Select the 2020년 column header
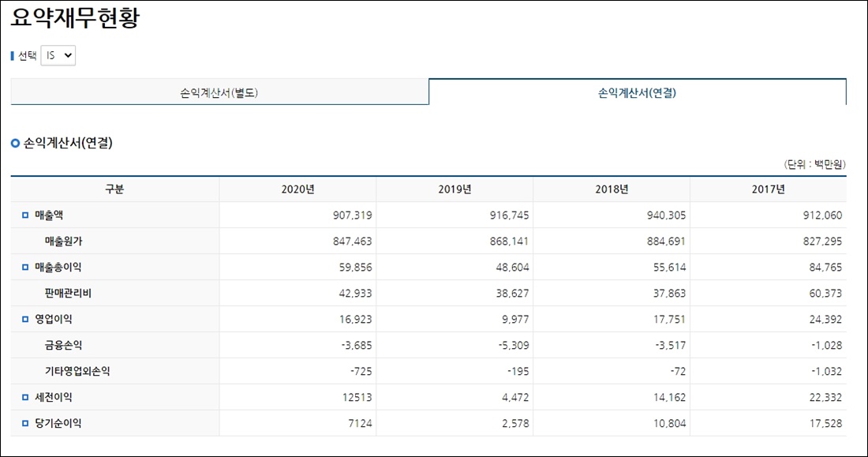Viewport: 868px width, 457px height. 297,189
